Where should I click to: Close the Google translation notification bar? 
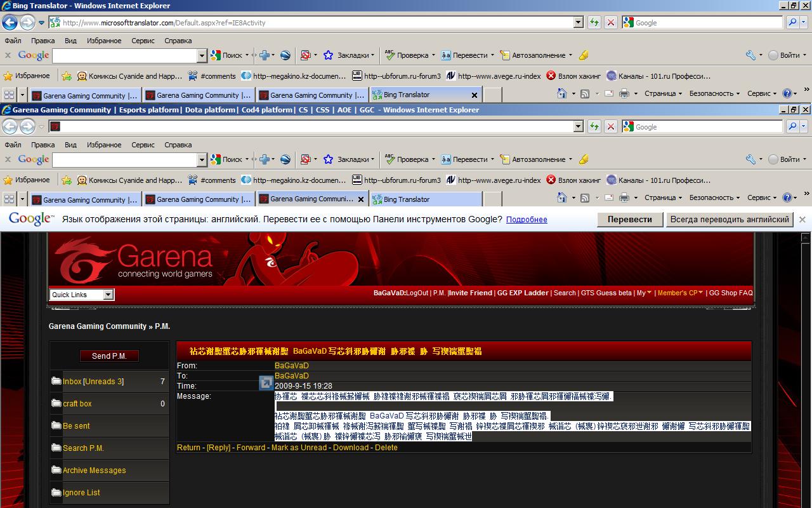tap(802, 220)
